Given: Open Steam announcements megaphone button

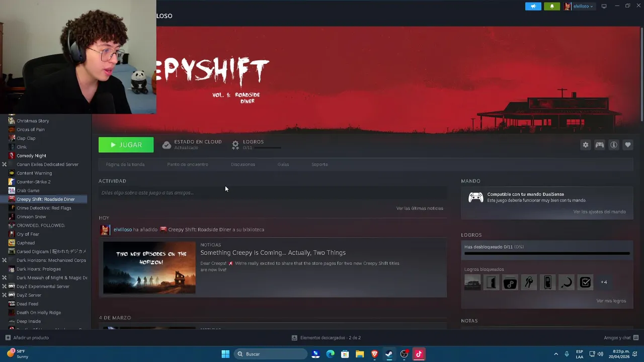Looking at the screenshot, I should (533, 6).
